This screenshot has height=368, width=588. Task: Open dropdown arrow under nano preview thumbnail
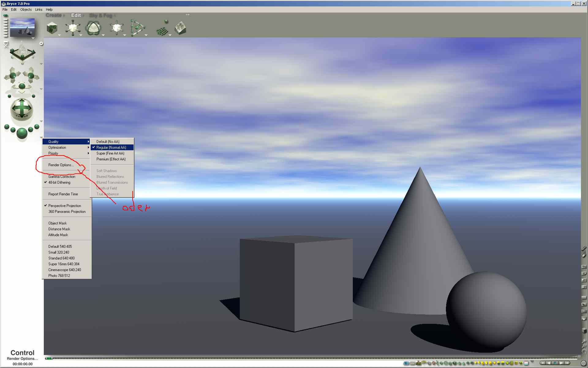click(33, 38)
